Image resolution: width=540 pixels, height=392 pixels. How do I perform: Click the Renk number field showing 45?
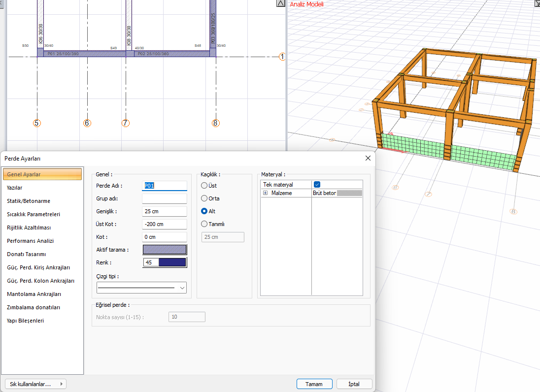point(151,262)
